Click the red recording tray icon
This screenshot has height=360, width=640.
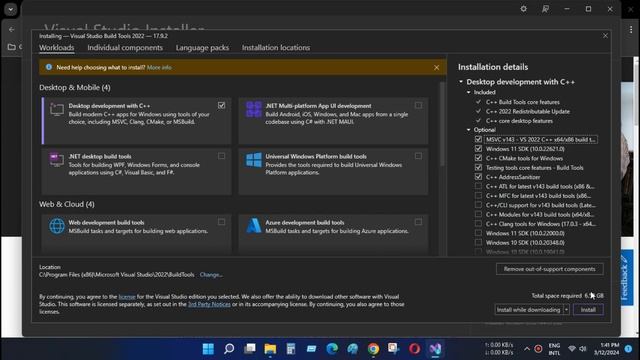tap(538, 349)
